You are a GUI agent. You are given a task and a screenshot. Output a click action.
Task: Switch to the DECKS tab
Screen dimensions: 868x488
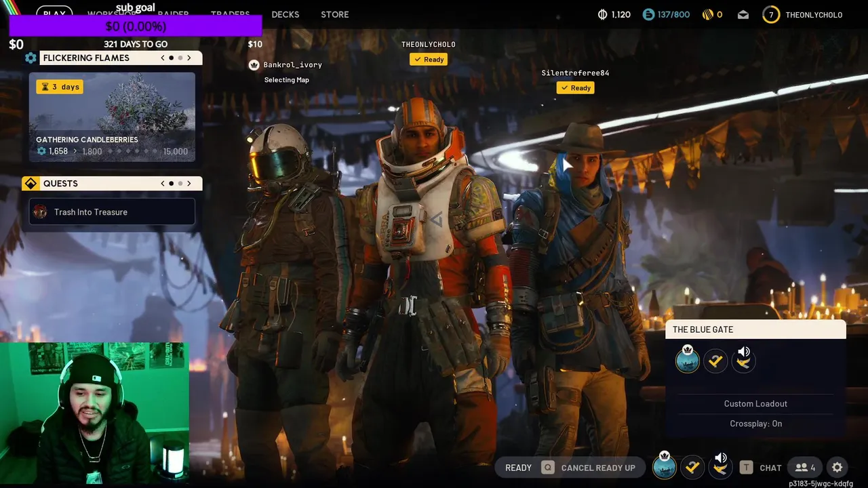point(285,14)
